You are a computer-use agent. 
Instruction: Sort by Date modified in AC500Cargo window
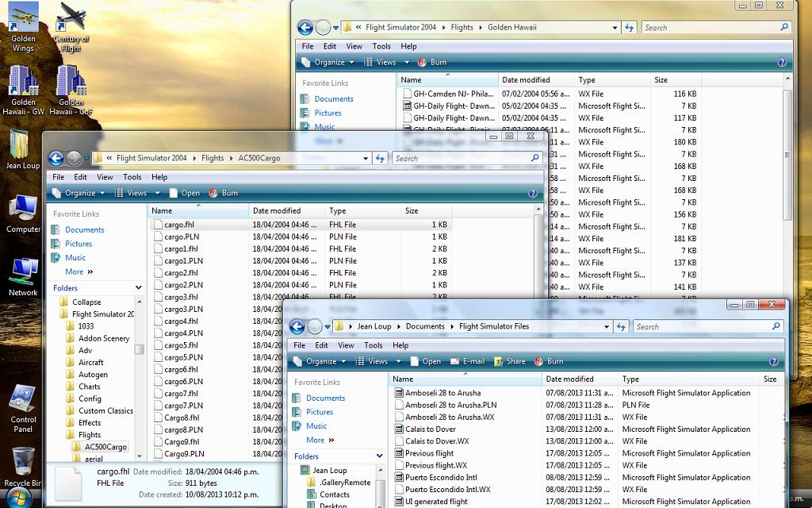click(x=287, y=210)
